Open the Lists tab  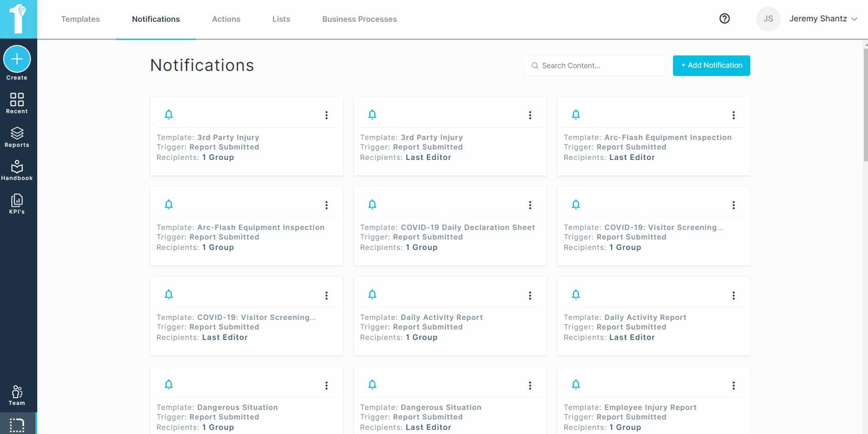[281, 19]
